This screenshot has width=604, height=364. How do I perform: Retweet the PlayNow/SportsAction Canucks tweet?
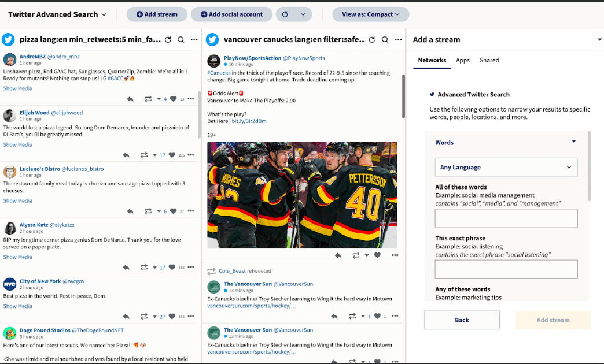click(356, 255)
